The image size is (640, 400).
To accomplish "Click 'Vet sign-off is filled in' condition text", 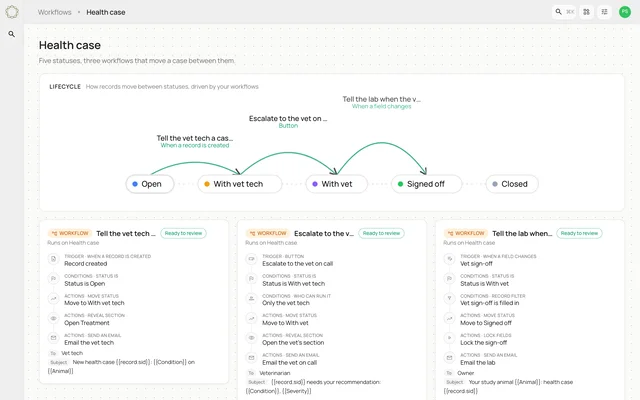I will [x=489, y=303].
